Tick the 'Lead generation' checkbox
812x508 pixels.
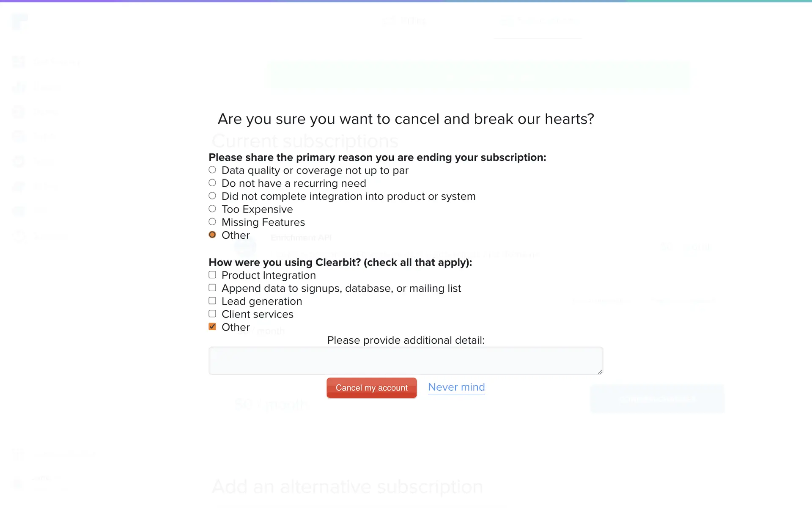[x=212, y=301]
